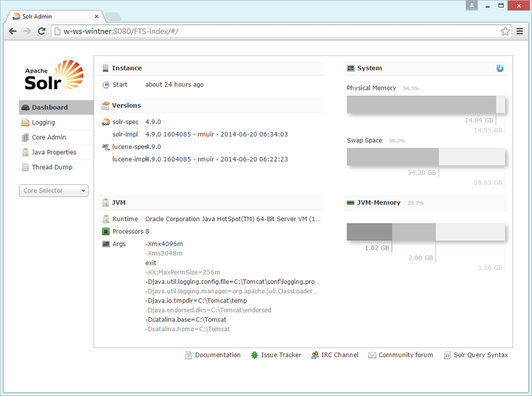Expand the Core Selector dropdown
This screenshot has width=532, height=396.
click(x=54, y=191)
